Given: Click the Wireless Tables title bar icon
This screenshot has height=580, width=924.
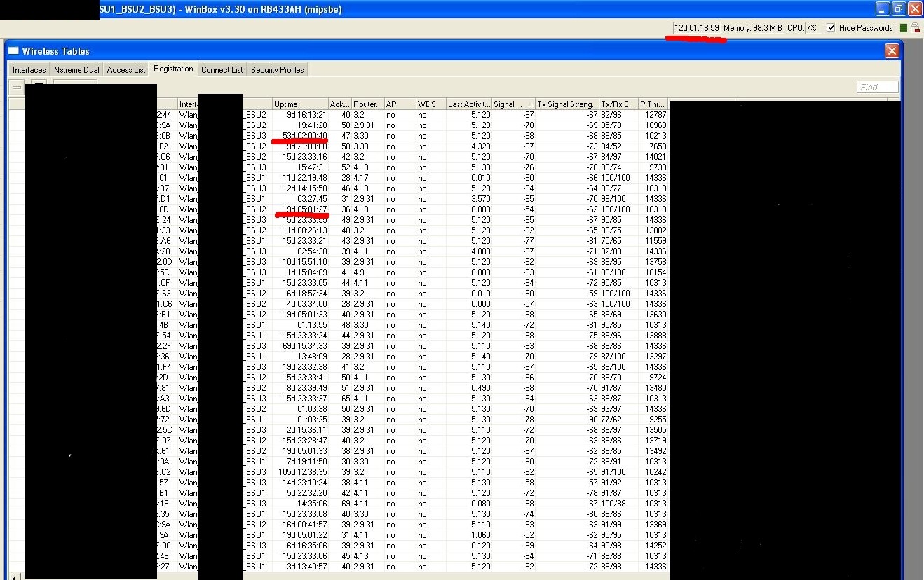Looking at the screenshot, I should 13,51.
